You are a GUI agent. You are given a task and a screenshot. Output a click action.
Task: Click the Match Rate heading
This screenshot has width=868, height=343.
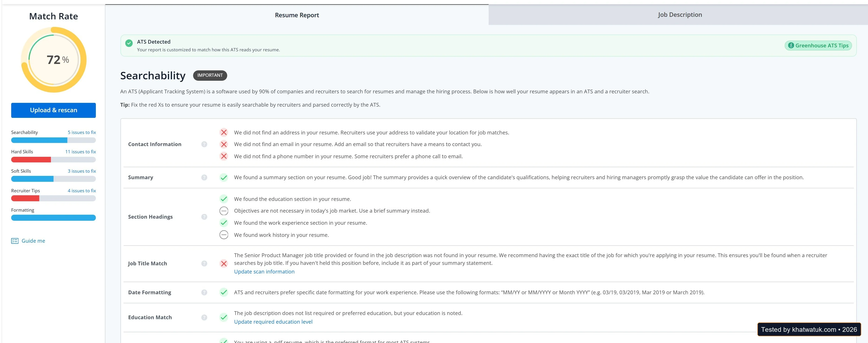(x=54, y=16)
